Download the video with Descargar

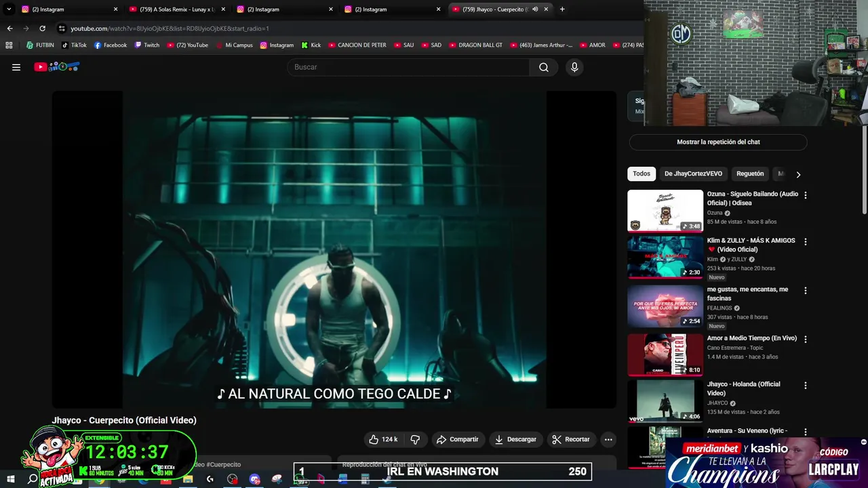(x=515, y=439)
